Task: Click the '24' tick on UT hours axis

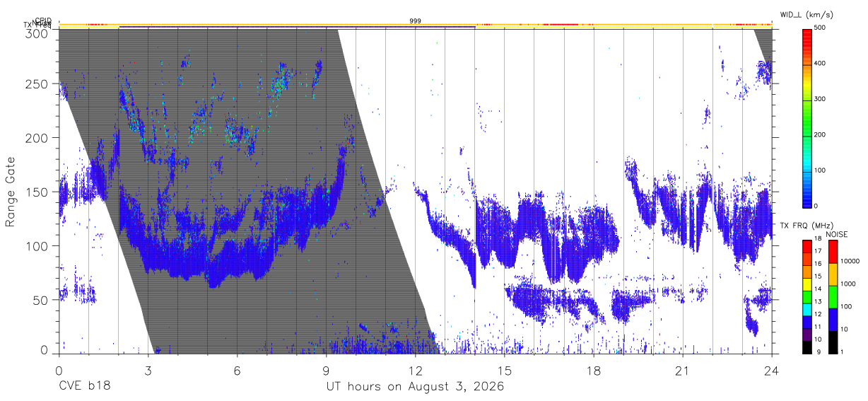Action: coord(771,371)
